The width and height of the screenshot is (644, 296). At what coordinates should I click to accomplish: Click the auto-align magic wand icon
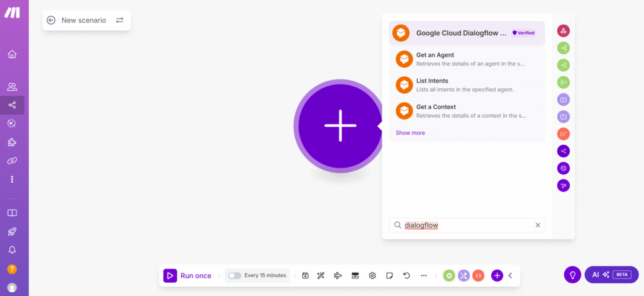tap(321, 275)
